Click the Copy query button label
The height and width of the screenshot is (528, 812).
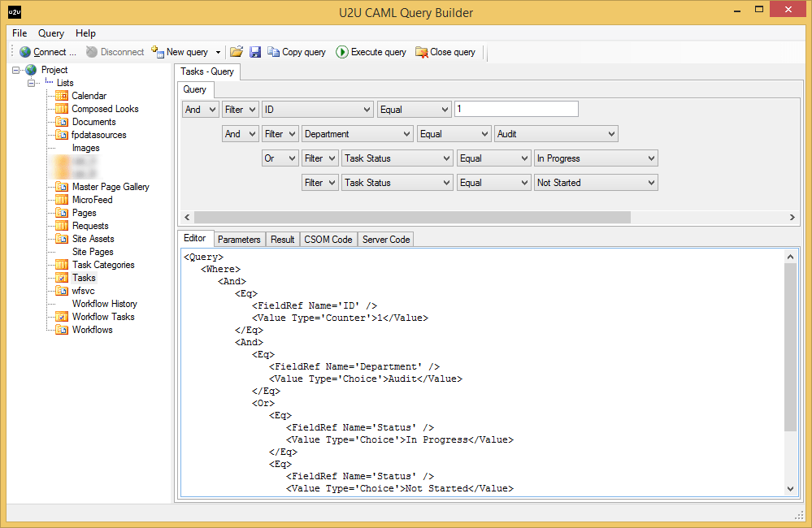[x=304, y=52]
